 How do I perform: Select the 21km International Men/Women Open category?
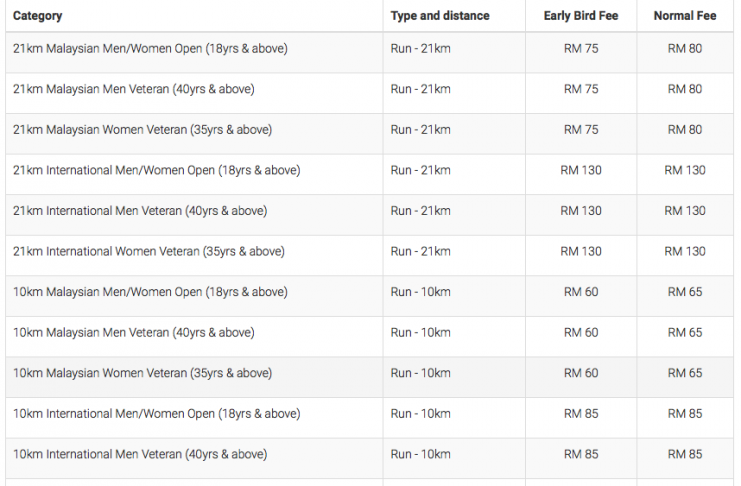point(156,171)
